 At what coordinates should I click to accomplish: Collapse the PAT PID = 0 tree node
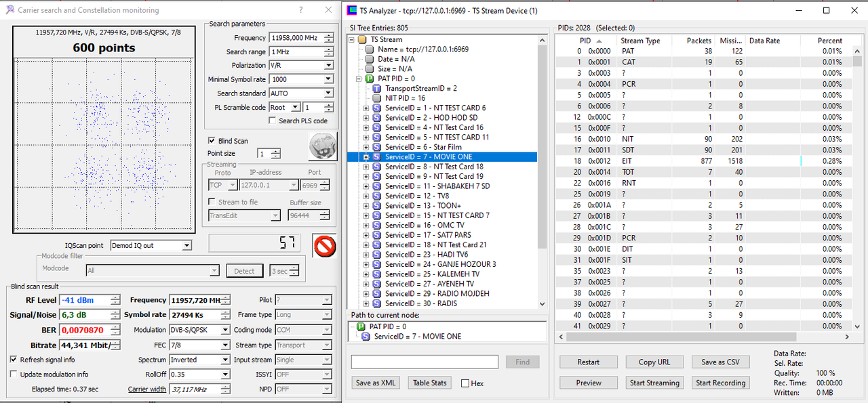click(359, 79)
